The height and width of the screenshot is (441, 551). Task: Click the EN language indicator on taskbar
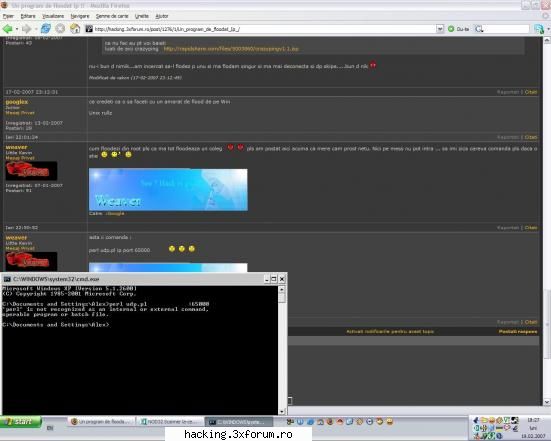(50, 428)
